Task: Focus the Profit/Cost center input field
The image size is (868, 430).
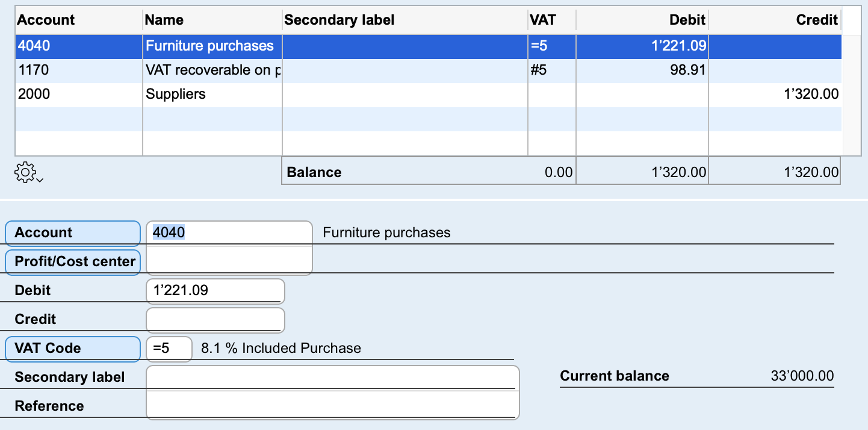Action: tap(229, 262)
